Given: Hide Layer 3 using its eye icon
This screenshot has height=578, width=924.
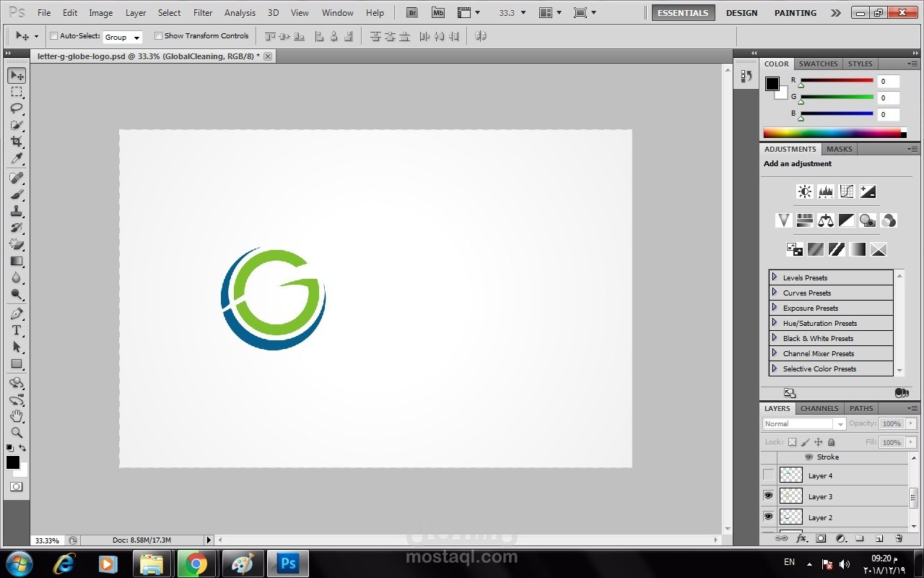Looking at the screenshot, I should [x=768, y=496].
